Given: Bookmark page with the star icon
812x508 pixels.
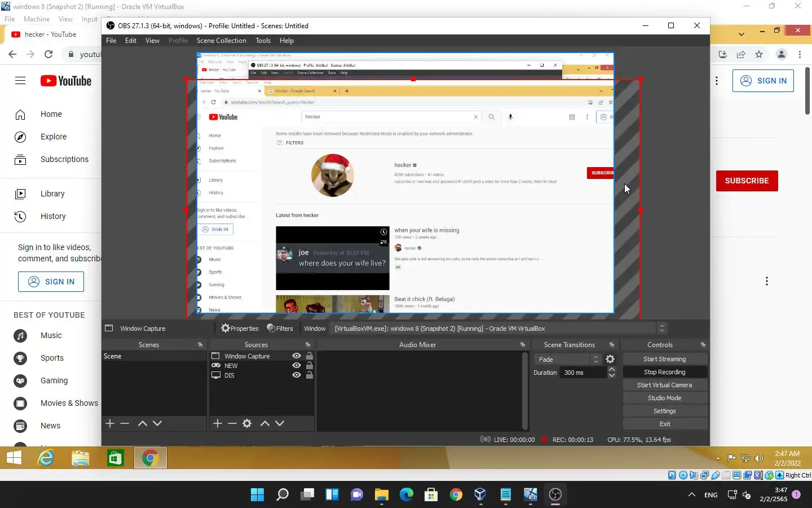Looking at the screenshot, I should [x=759, y=54].
